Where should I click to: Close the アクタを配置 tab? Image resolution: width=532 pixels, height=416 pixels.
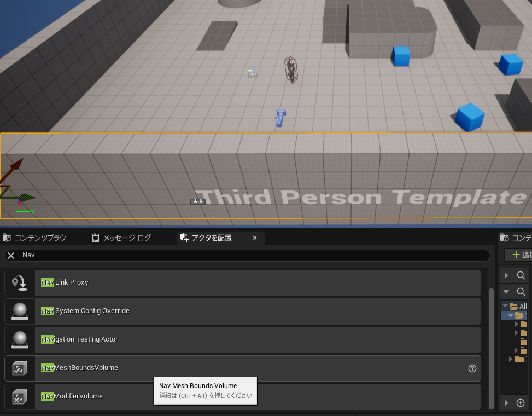coord(255,238)
